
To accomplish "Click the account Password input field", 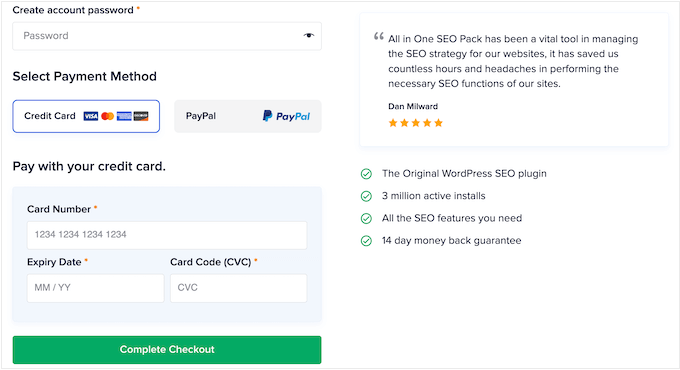I will click(167, 36).
